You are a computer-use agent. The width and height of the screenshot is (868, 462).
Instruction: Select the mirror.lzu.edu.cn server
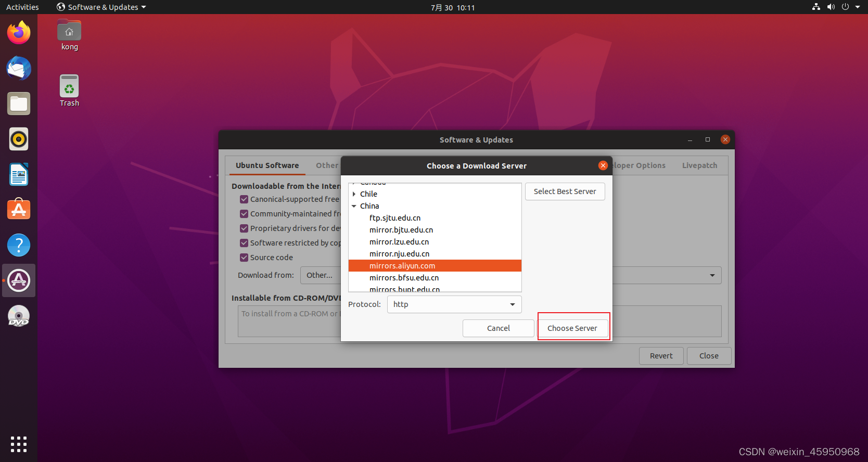click(435, 242)
